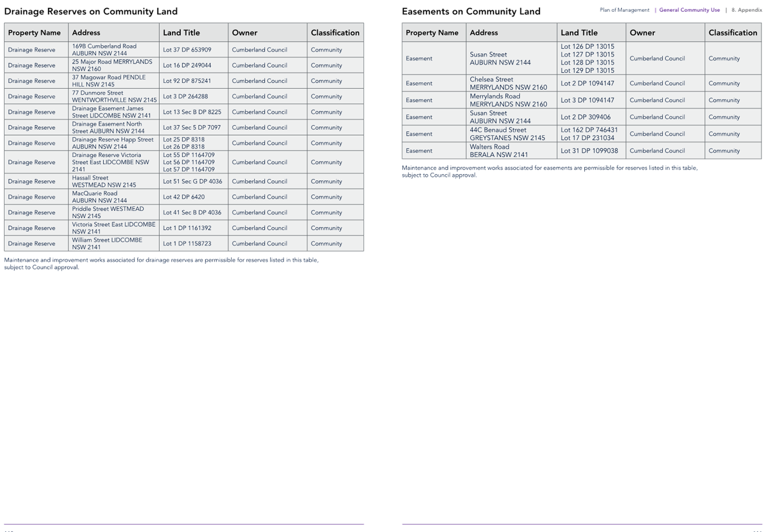Select the '25 Major Road MERRYLANDS' address cell
This screenshot has height=532, width=765.
tap(114, 65)
